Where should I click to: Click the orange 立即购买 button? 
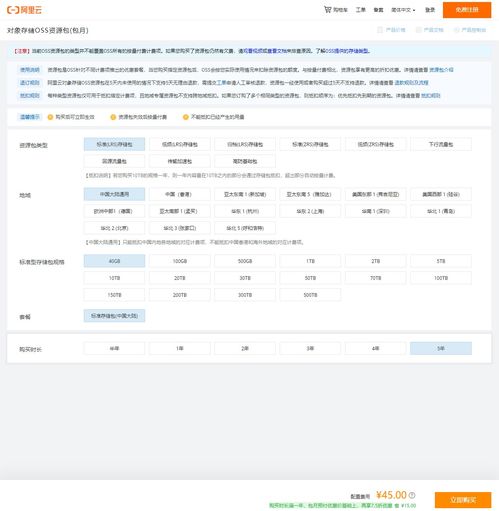pos(463,500)
